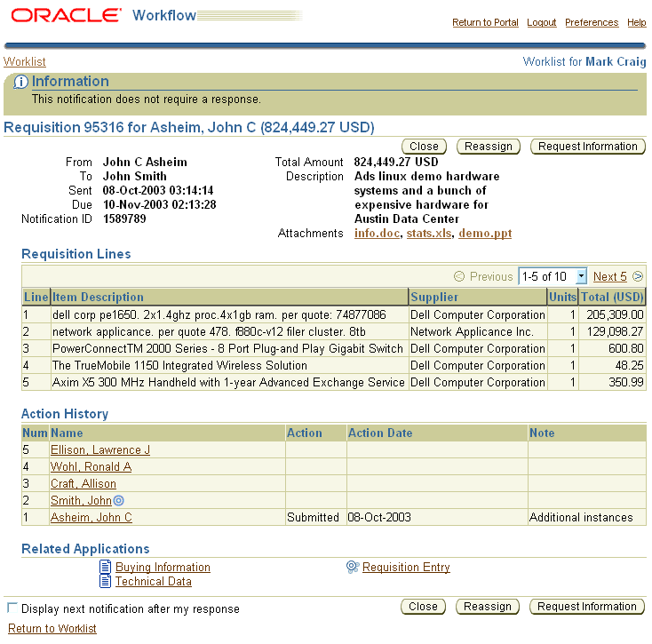652x644 pixels.
Task: Click the Oracle logo
Action: 66,16
